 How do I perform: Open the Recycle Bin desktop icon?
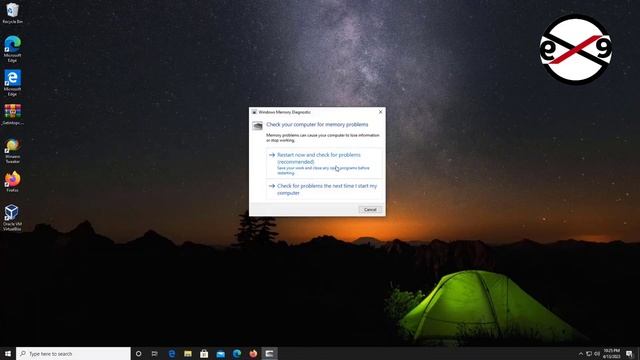(13, 13)
